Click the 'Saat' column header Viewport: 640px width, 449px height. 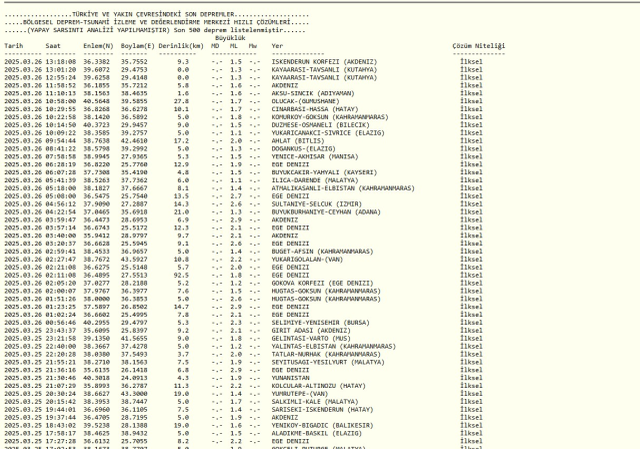click(x=53, y=46)
